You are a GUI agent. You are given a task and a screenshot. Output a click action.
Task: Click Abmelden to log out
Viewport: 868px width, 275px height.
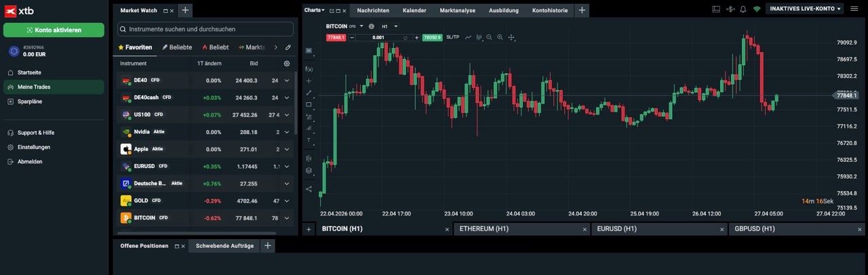coord(54,161)
